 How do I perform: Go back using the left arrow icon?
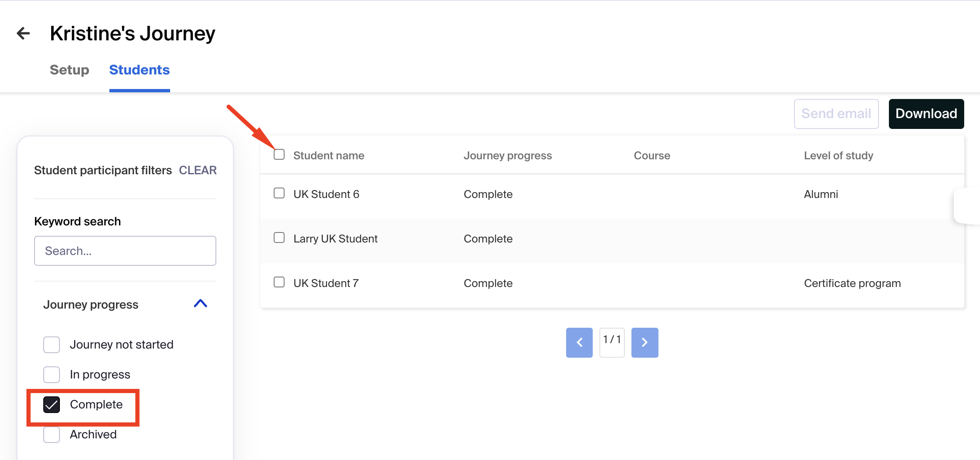[x=23, y=33]
